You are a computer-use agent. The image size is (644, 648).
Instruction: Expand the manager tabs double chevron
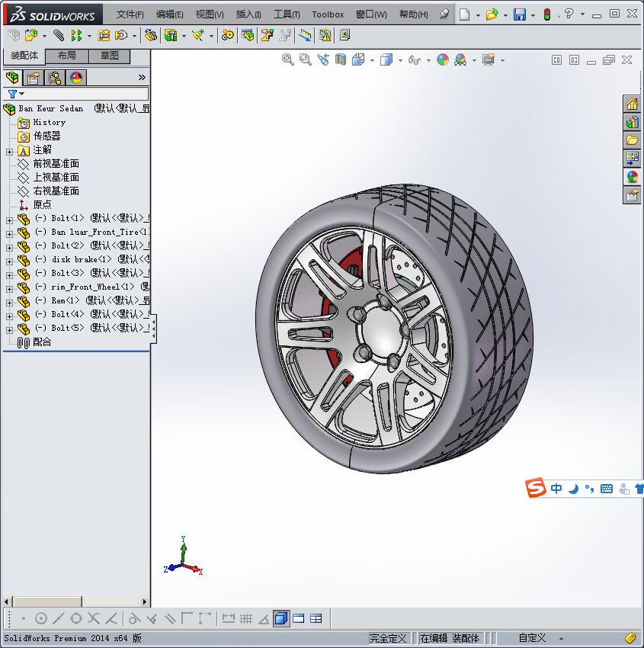tap(142, 77)
